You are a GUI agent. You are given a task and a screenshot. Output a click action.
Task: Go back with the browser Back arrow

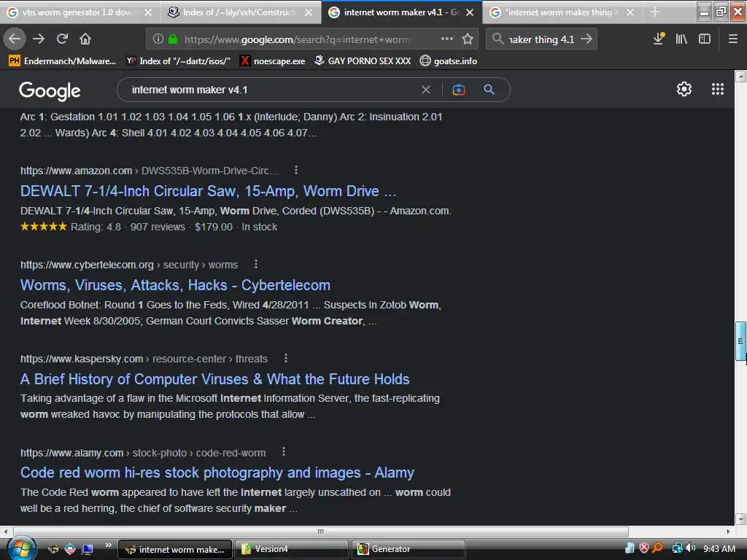tap(15, 39)
